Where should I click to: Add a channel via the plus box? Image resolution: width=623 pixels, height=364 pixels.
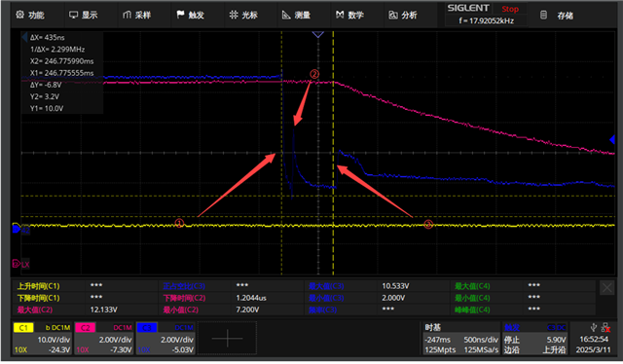pyautogui.click(x=227, y=338)
